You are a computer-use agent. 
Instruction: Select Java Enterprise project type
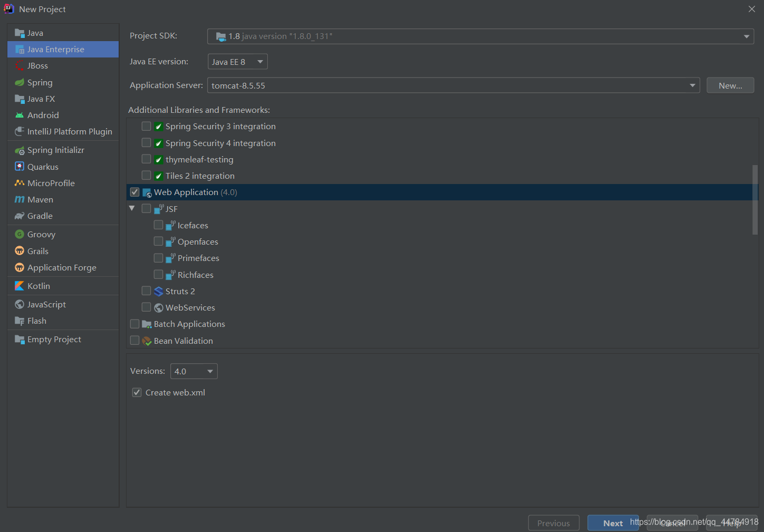[63, 50]
